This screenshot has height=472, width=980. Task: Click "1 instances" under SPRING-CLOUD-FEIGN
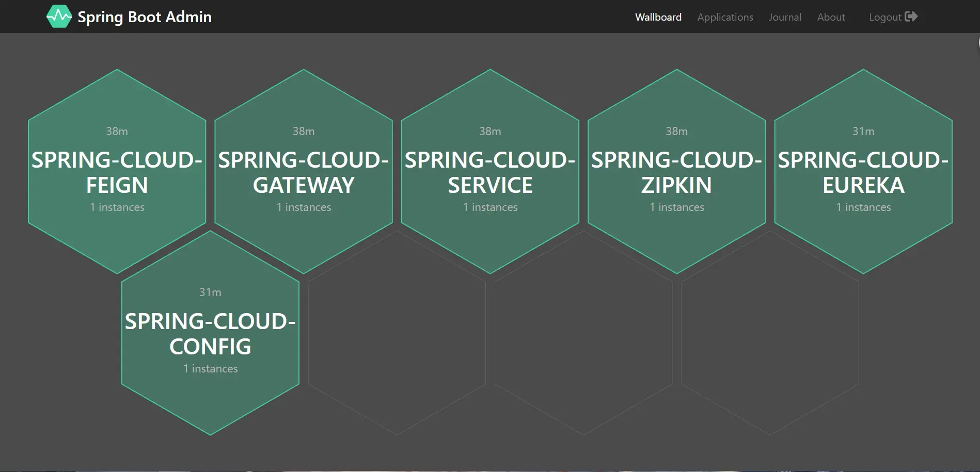click(117, 207)
